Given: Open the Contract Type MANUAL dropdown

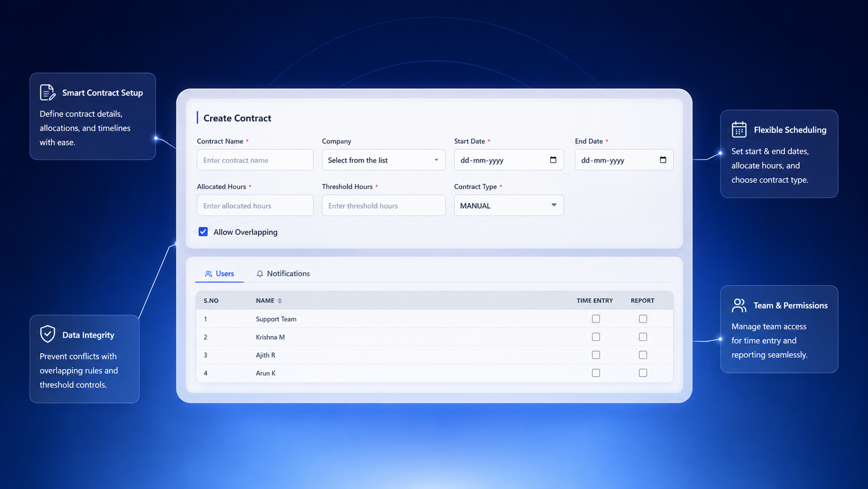Looking at the screenshot, I should tap(509, 205).
